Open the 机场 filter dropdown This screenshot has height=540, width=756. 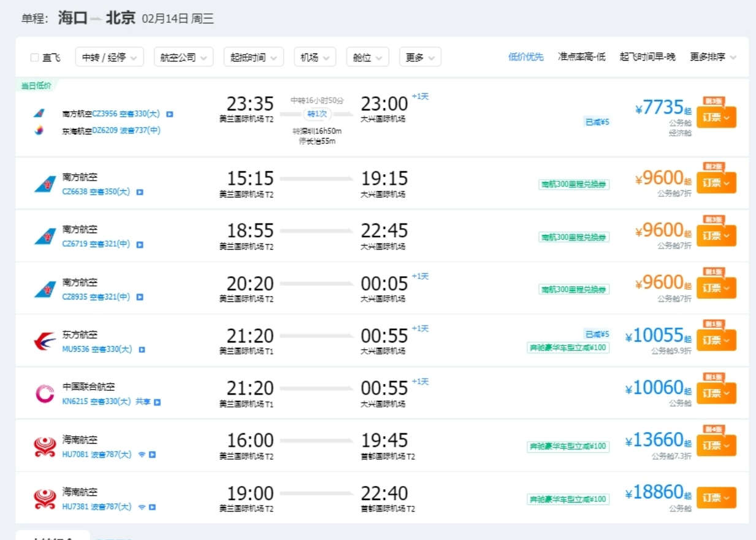pyautogui.click(x=315, y=57)
